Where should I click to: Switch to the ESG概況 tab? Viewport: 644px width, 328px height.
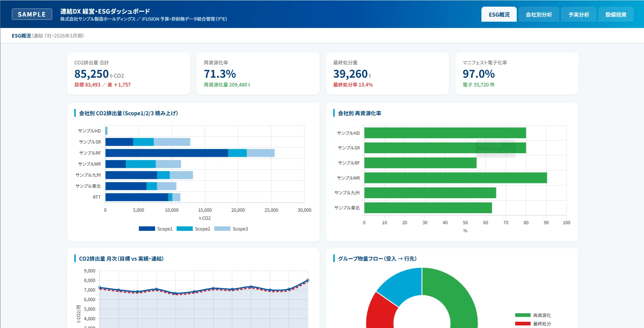[499, 14]
